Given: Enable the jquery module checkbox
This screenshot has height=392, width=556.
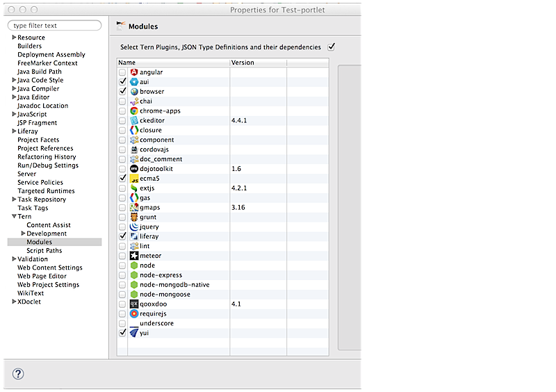Looking at the screenshot, I should tap(122, 227).
